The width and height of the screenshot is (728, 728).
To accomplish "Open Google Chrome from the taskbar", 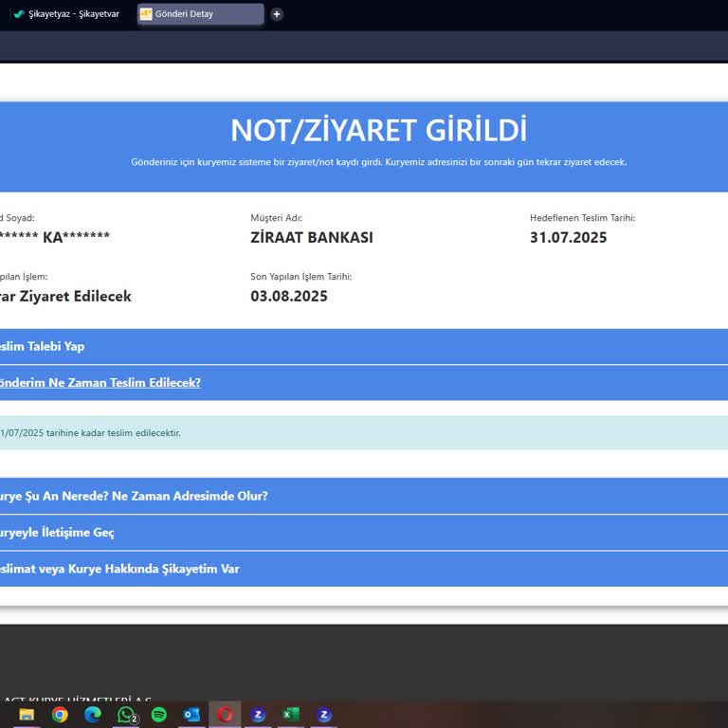I will pos(60,715).
